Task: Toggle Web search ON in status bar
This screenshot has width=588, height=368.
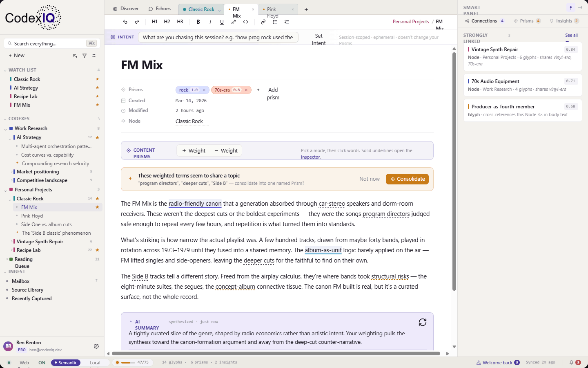Action: tap(42, 363)
